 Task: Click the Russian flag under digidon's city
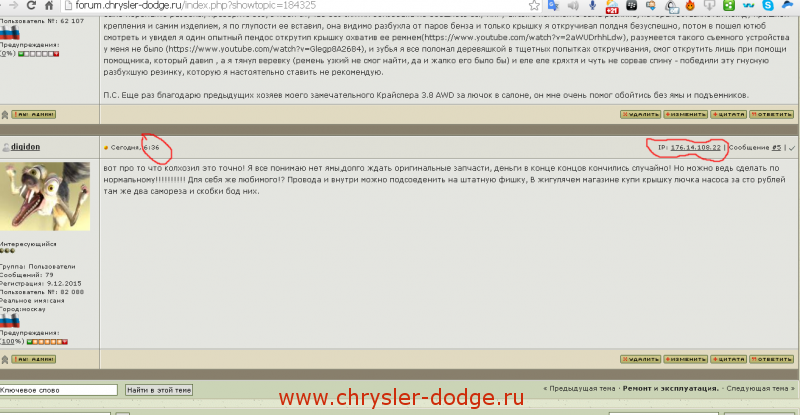(9, 321)
